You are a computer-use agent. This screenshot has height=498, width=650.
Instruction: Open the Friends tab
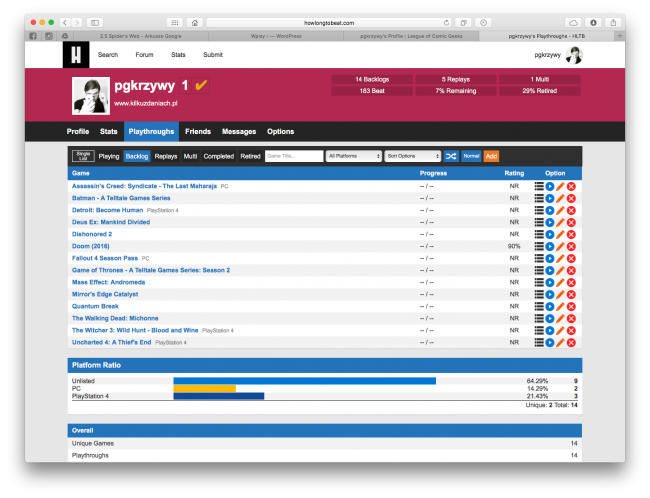198,131
